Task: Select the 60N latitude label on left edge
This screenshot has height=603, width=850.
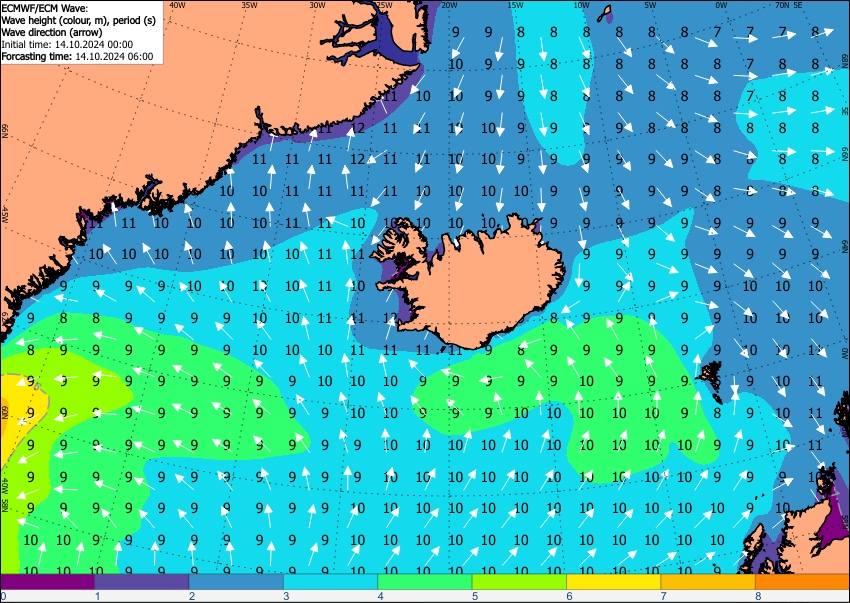Action: 5,413
